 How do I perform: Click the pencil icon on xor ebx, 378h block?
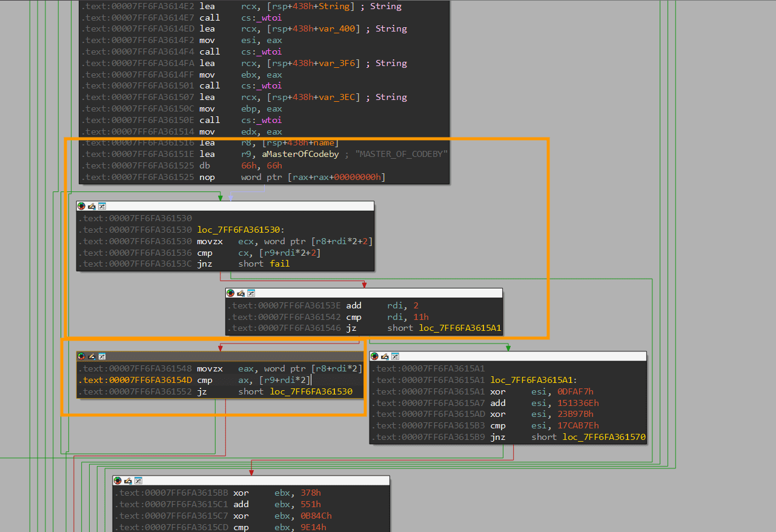(128, 480)
